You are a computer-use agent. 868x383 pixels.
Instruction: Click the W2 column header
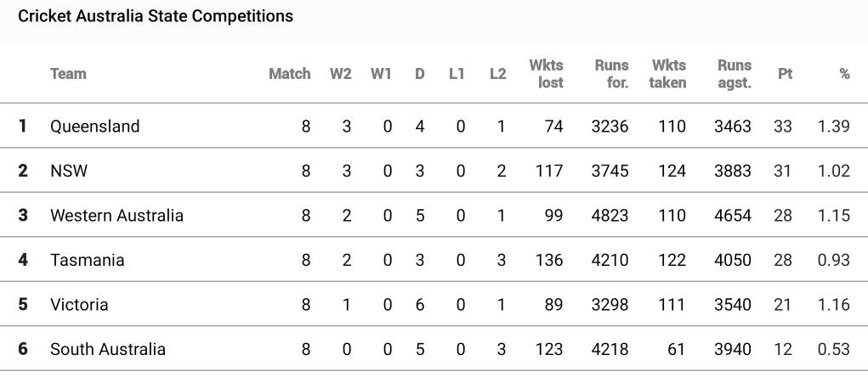[340, 74]
